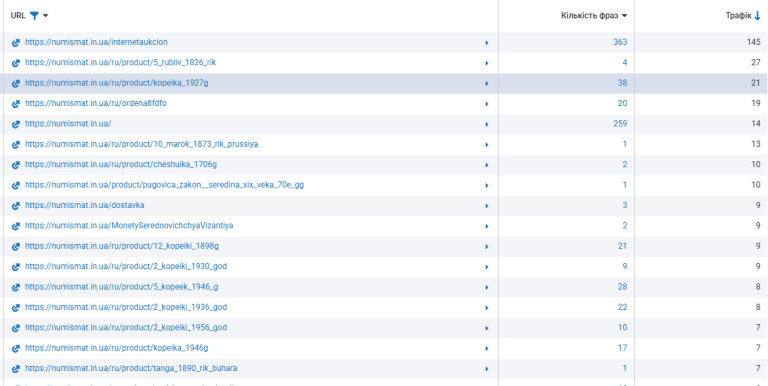Viewport: 768px width, 386px height.
Task: Open external link icon for internetaukcion row
Action: click(16, 43)
